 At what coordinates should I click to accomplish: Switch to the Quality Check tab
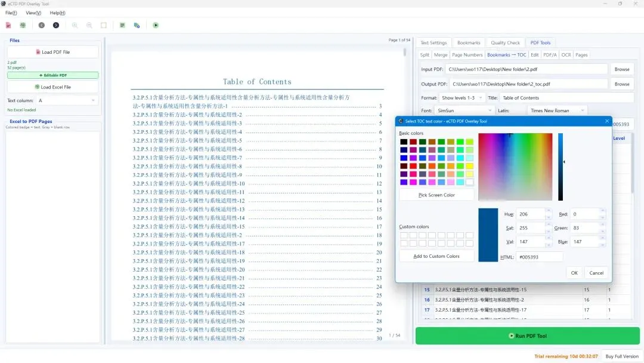coord(505,43)
